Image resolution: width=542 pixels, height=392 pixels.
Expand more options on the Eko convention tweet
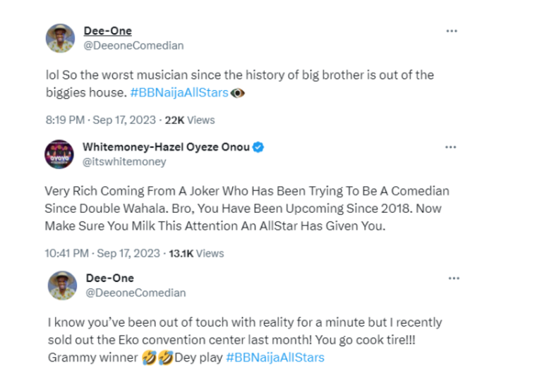point(452,278)
